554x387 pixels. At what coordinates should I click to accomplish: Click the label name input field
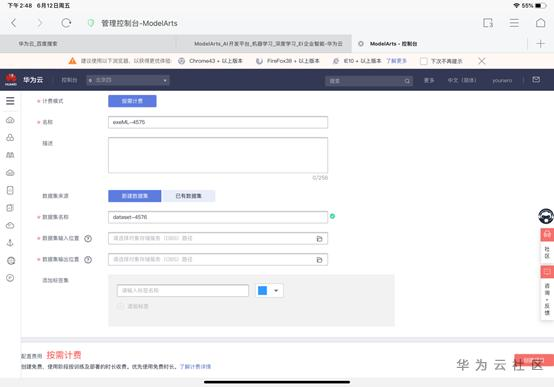183,291
